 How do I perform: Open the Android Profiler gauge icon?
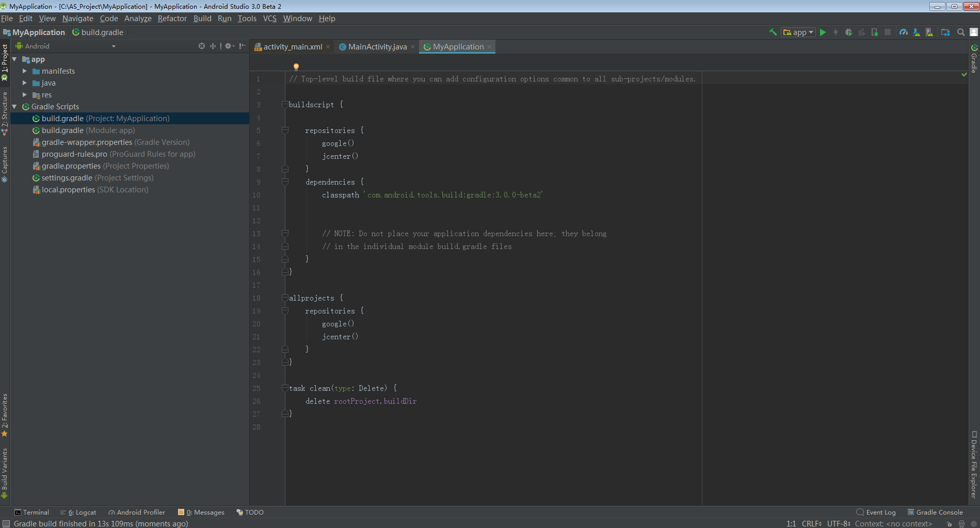click(904, 32)
